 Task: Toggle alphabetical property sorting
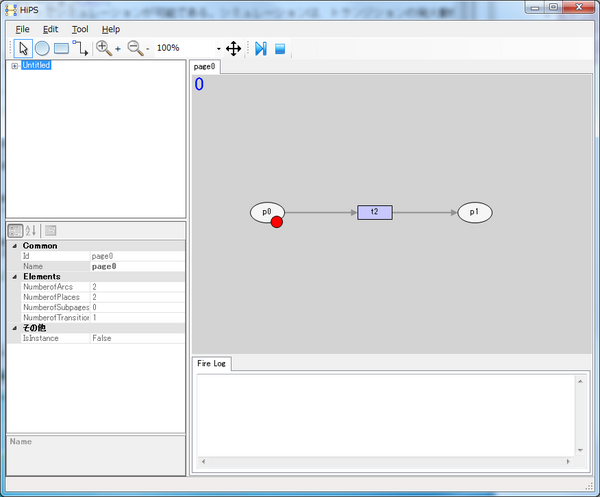31,231
